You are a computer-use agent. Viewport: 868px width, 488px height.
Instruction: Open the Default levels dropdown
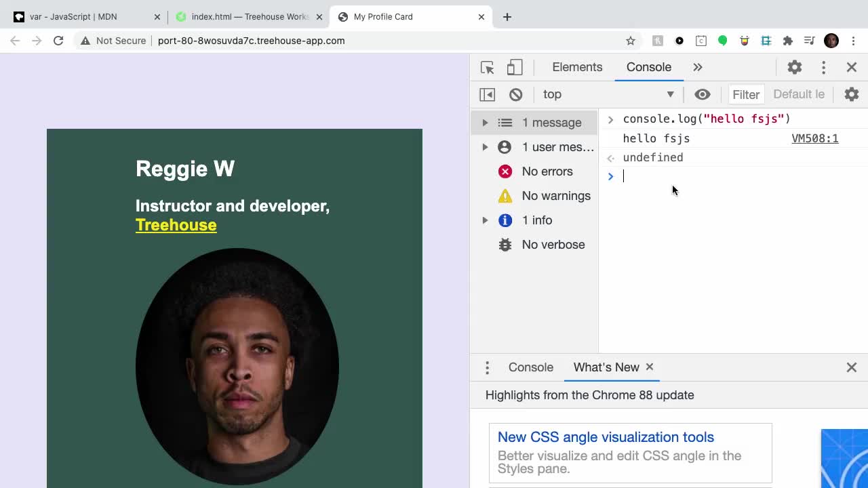coord(799,94)
